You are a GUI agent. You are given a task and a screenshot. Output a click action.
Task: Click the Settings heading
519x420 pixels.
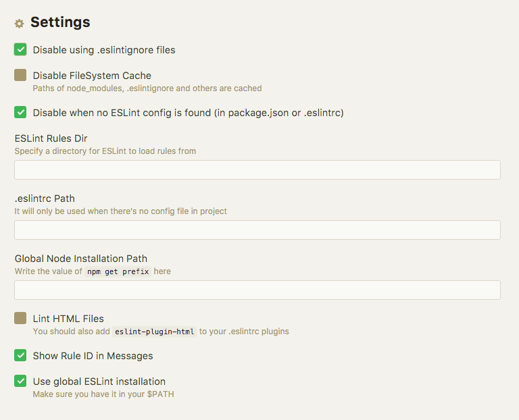(x=60, y=22)
